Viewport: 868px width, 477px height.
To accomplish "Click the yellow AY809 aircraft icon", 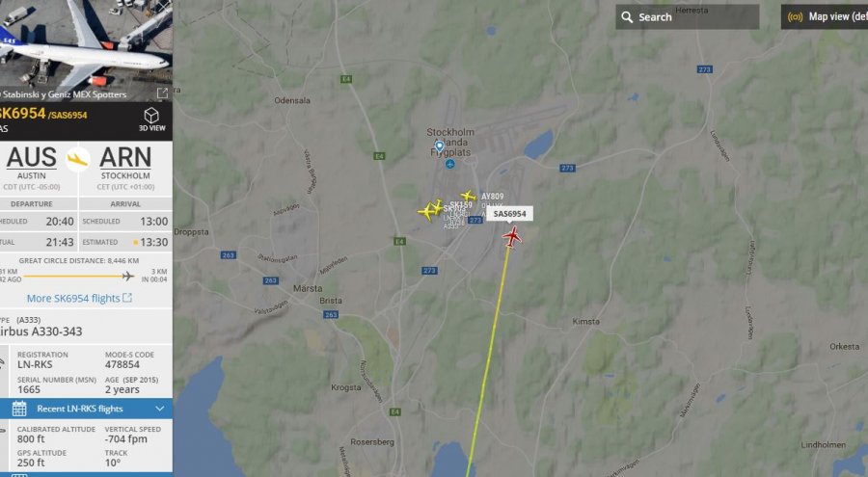I will (469, 196).
